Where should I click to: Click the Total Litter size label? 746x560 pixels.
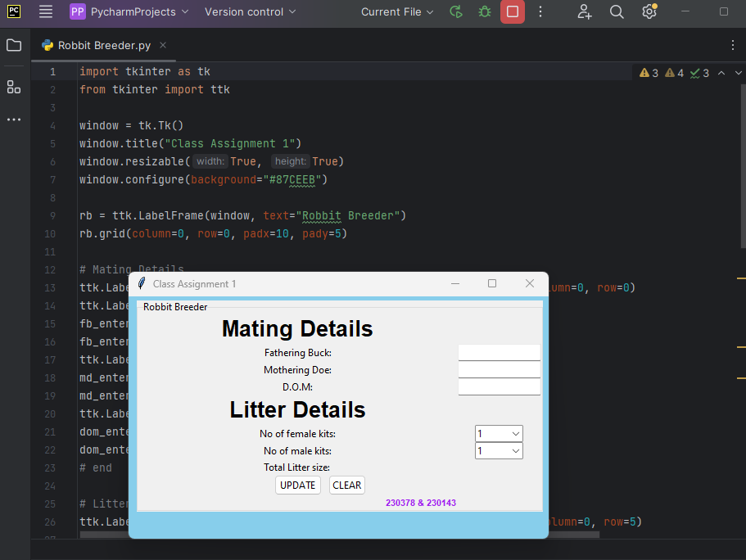[x=297, y=467]
